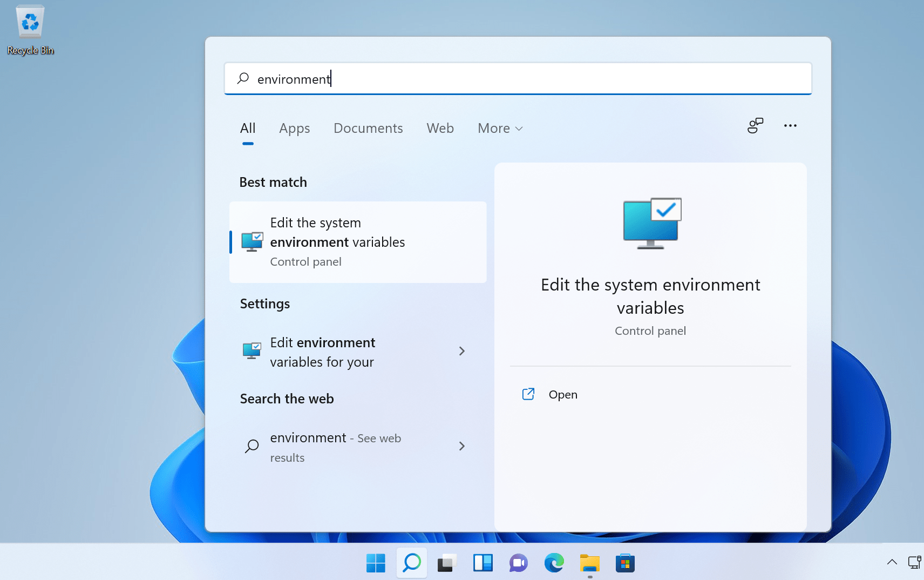The width and height of the screenshot is (924, 580).
Task: Open Microsoft Store from the taskbar
Action: pos(625,563)
